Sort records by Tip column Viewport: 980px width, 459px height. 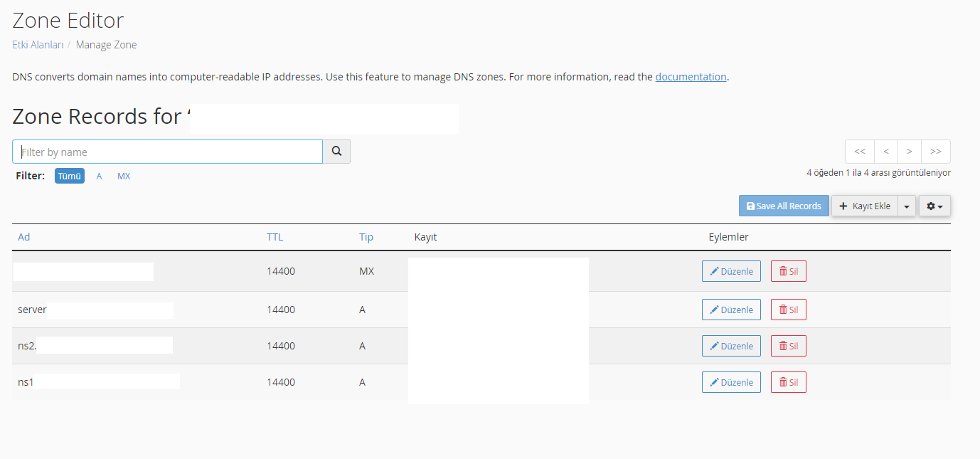pos(366,237)
